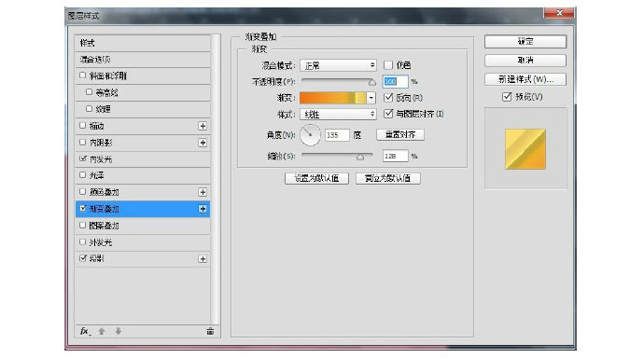The image size is (644, 358).
Task: Enable 等高线 checkbox
Action: tap(89, 92)
